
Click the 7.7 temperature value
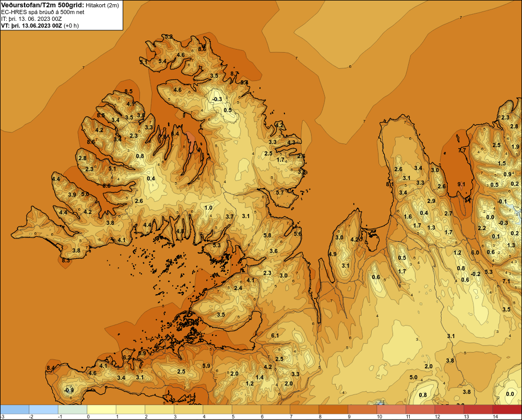[x=462, y=150]
